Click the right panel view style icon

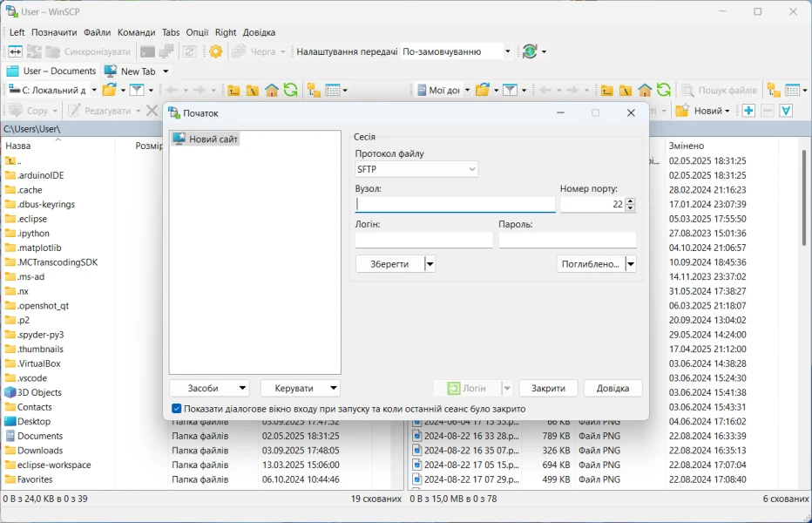pyautogui.click(x=792, y=90)
